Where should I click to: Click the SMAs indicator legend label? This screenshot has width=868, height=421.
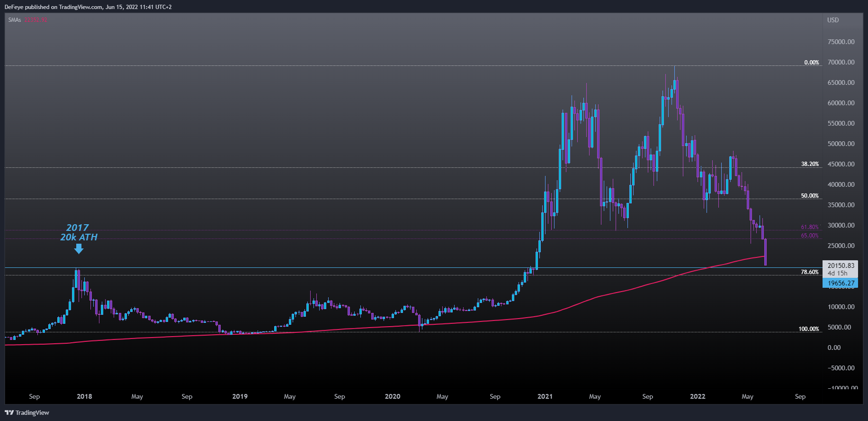pyautogui.click(x=15, y=20)
